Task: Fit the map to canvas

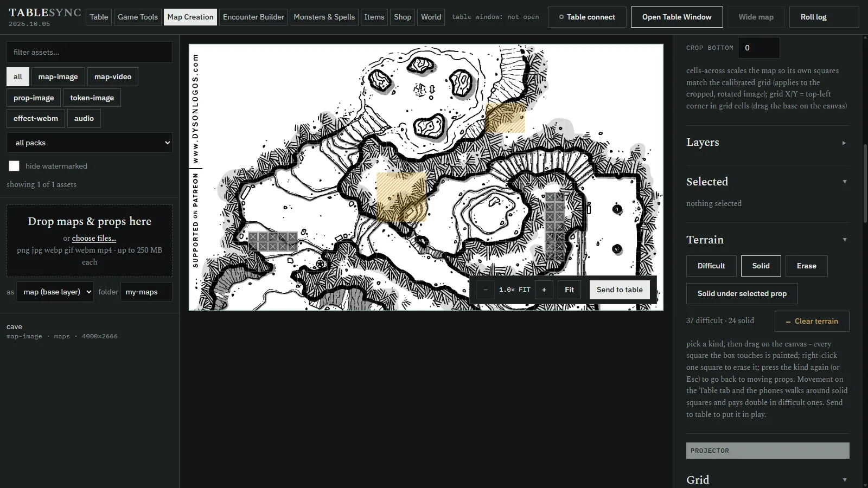Action: pyautogui.click(x=569, y=290)
